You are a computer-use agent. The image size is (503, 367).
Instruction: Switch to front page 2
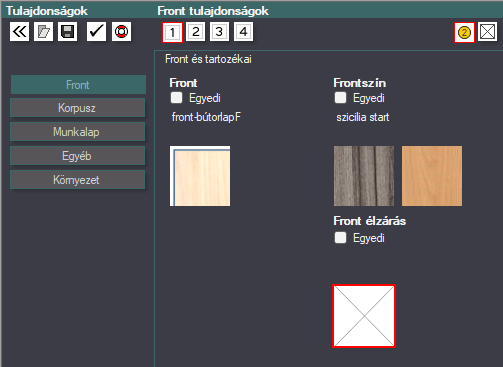195,32
